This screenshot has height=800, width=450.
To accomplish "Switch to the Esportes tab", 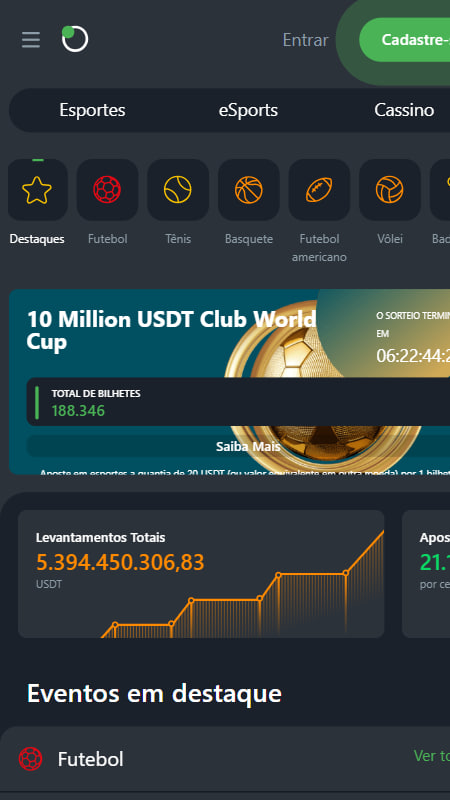I will pos(92,110).
